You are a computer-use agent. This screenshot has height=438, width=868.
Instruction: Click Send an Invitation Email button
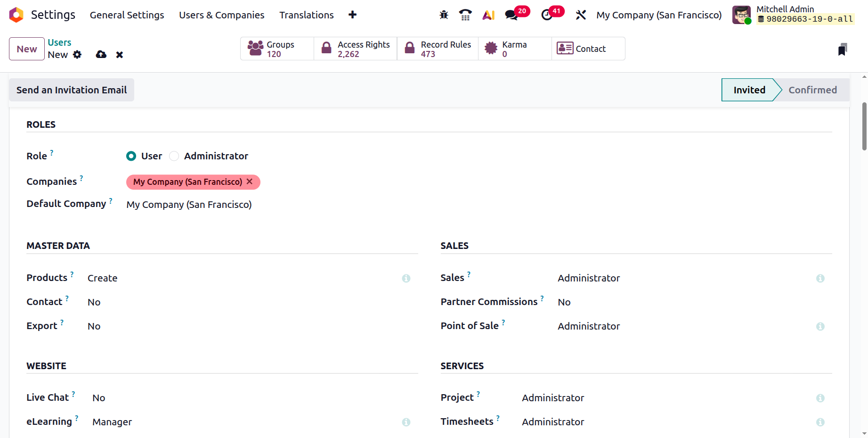click(72, 90)
